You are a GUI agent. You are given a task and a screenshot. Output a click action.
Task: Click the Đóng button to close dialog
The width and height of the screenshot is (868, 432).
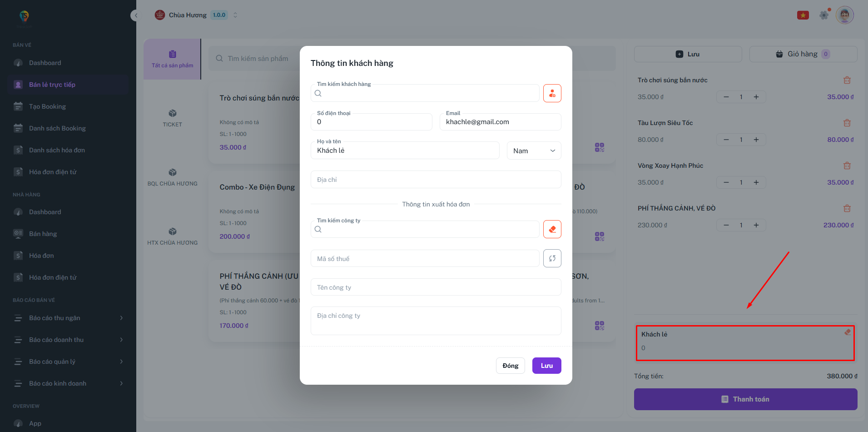(x=510, y=366)
